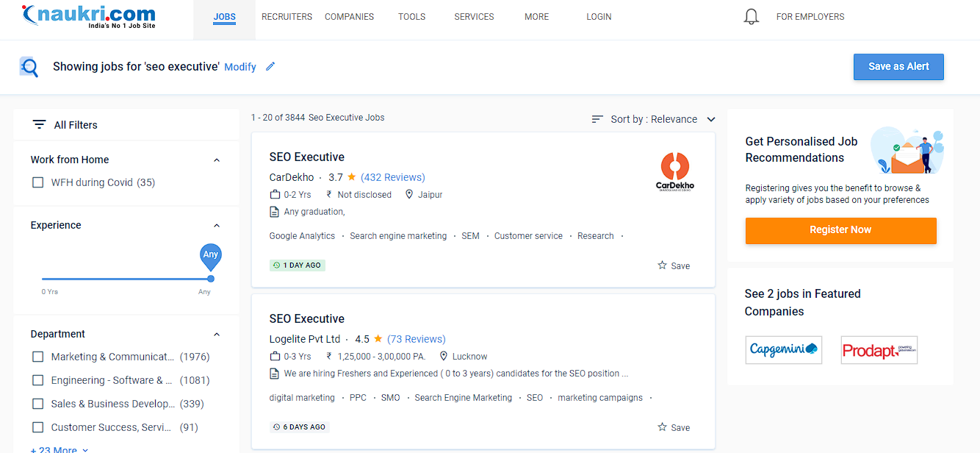
Task: Click the search magnifier icon near search summary
Action: pyautogui.click(x=29, y=66)
